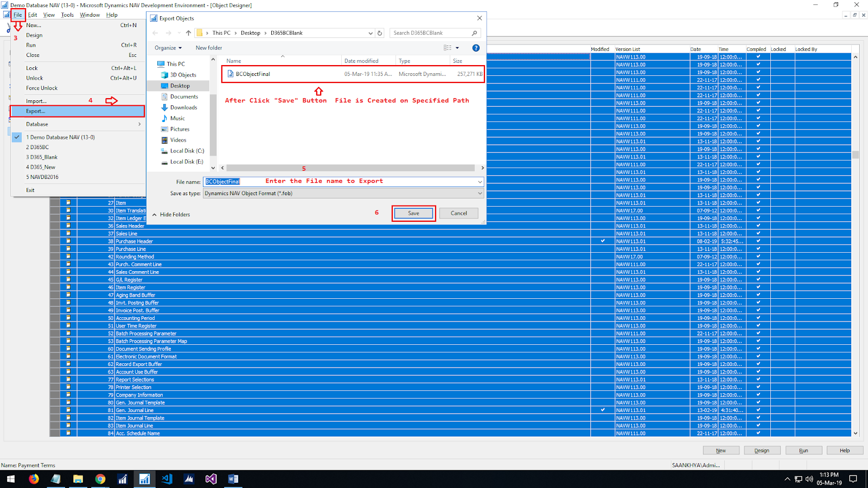Create a New folder in the dialog
The width and height of the screenshot is (868, 488).
209,48
